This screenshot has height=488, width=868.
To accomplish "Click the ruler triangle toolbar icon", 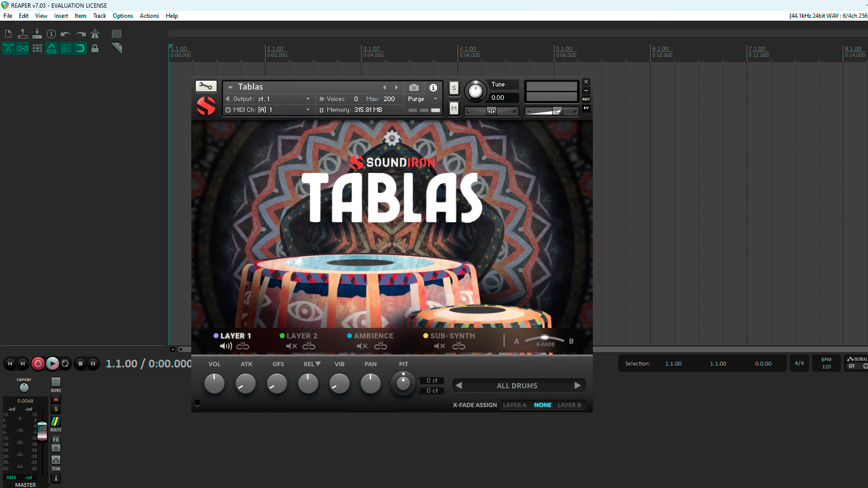I will [117, 48].
